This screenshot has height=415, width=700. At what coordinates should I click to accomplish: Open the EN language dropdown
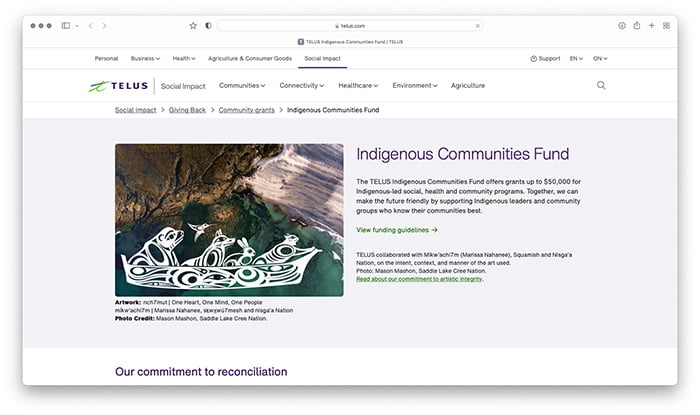click(x=576, y=58)
